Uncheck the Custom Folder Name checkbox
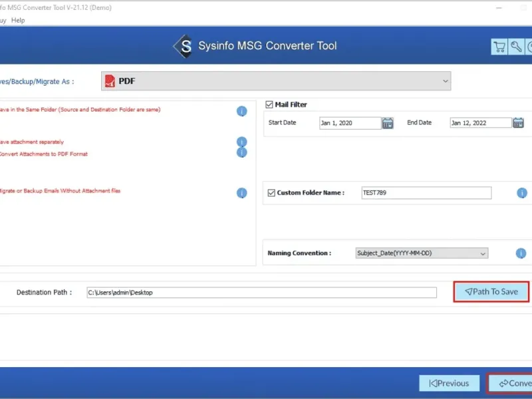 271,193
